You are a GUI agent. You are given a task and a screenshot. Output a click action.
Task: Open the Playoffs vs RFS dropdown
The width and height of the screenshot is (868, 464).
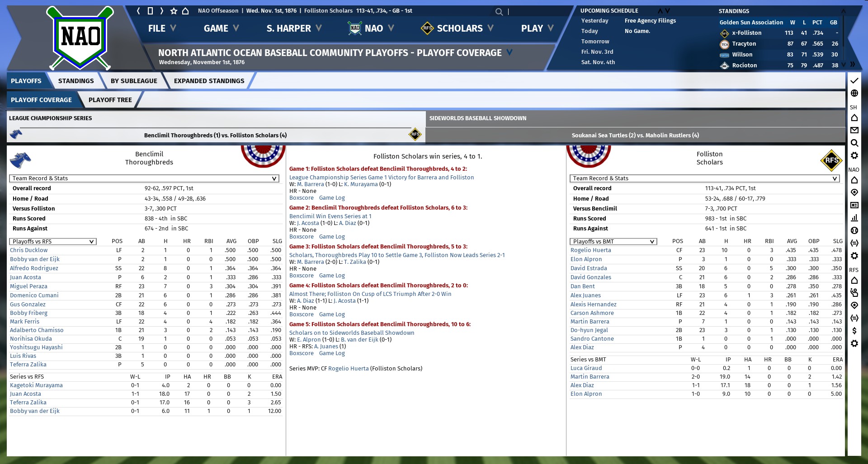pos(53,241)
